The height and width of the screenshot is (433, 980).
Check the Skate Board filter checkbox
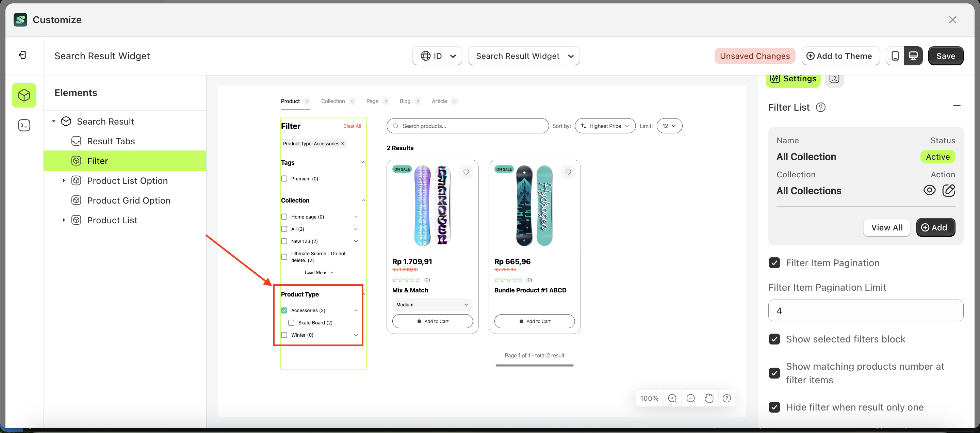(x=291, y=323)
